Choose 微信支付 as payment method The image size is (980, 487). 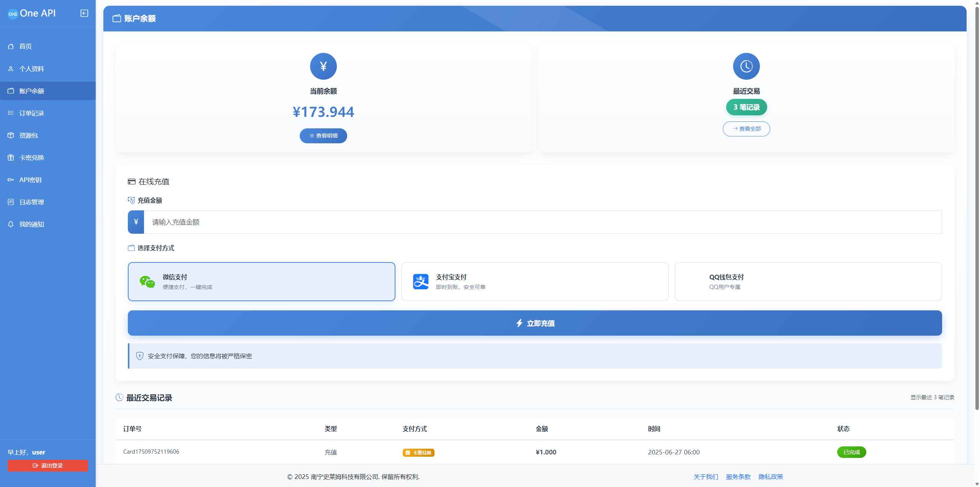261,281
